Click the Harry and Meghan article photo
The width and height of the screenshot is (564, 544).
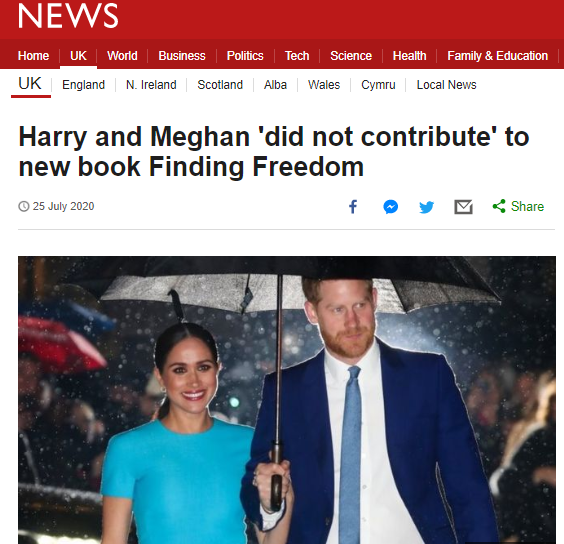point(287,400)
